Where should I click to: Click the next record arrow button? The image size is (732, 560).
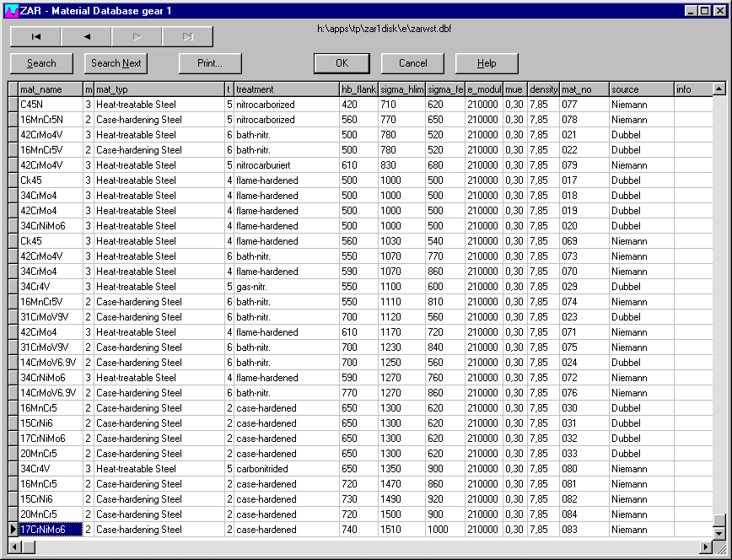[137, 36]
